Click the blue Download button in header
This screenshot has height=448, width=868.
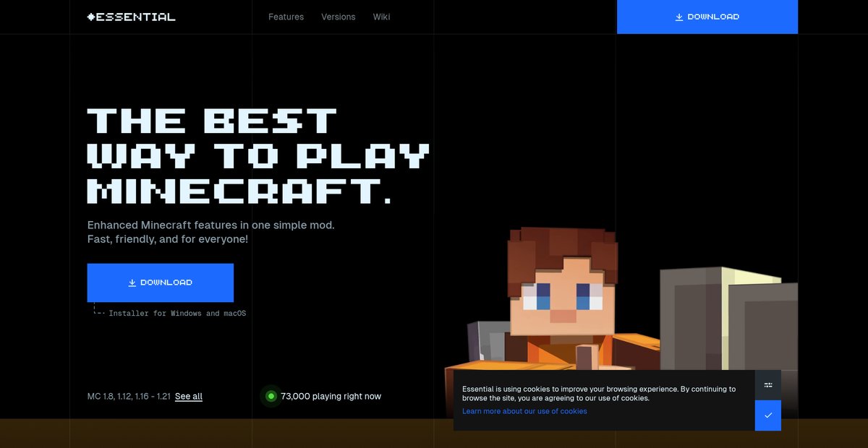pyautogui.click(x=707, y=17)
